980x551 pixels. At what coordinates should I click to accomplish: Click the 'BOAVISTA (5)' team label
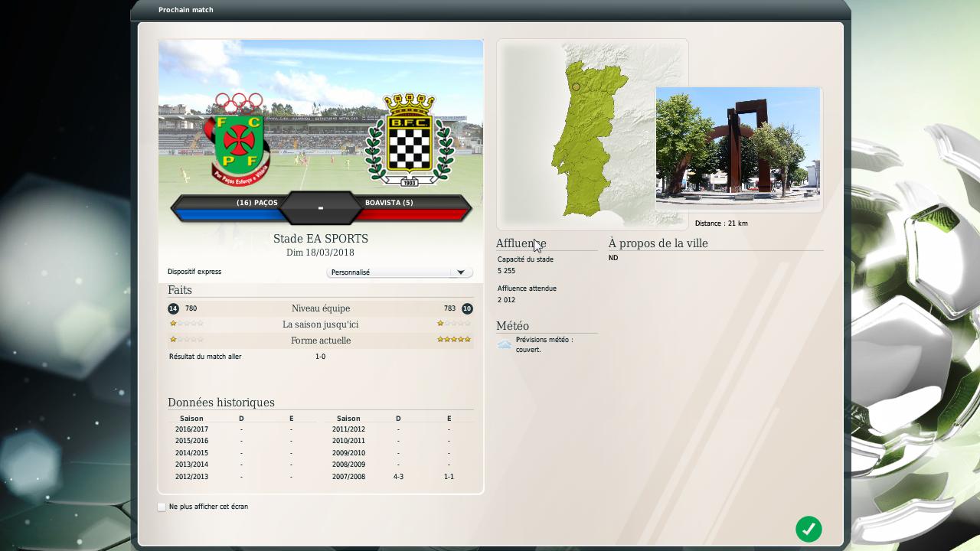(389, 203)
